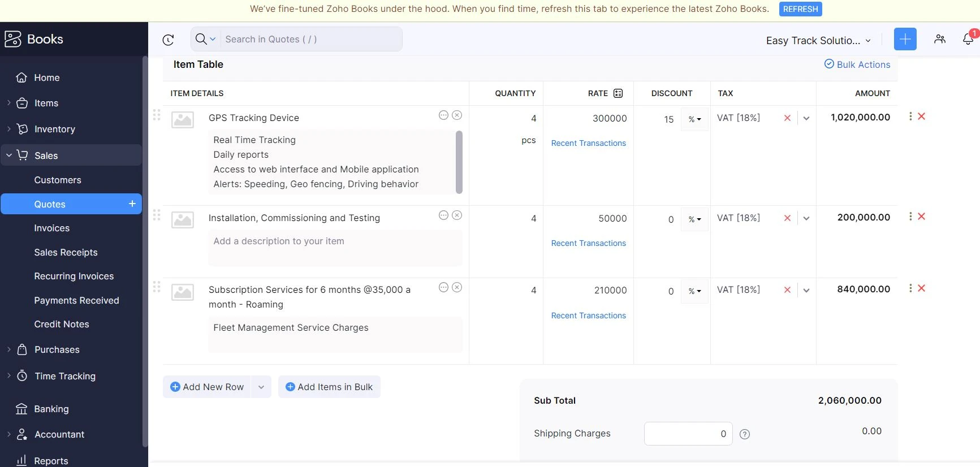Screen dimensions: 980x467
Task: Open the referrals people icon
Action: click(x=939, y=39)
